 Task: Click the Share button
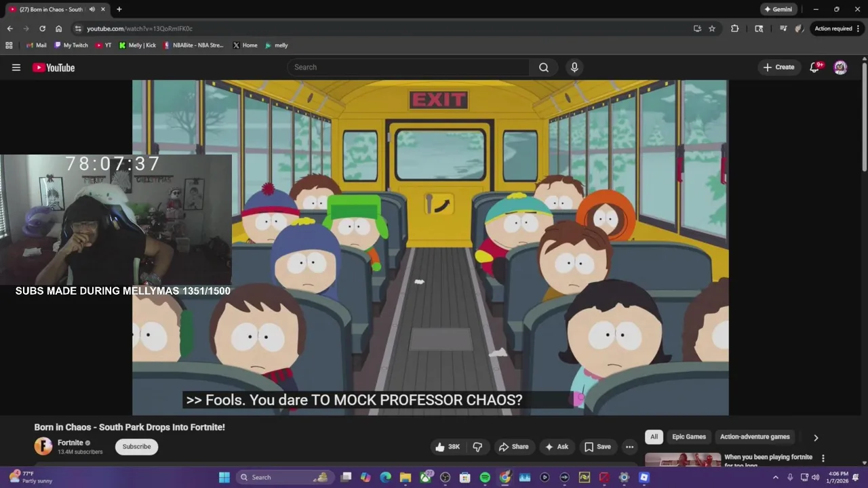(513, 447)
